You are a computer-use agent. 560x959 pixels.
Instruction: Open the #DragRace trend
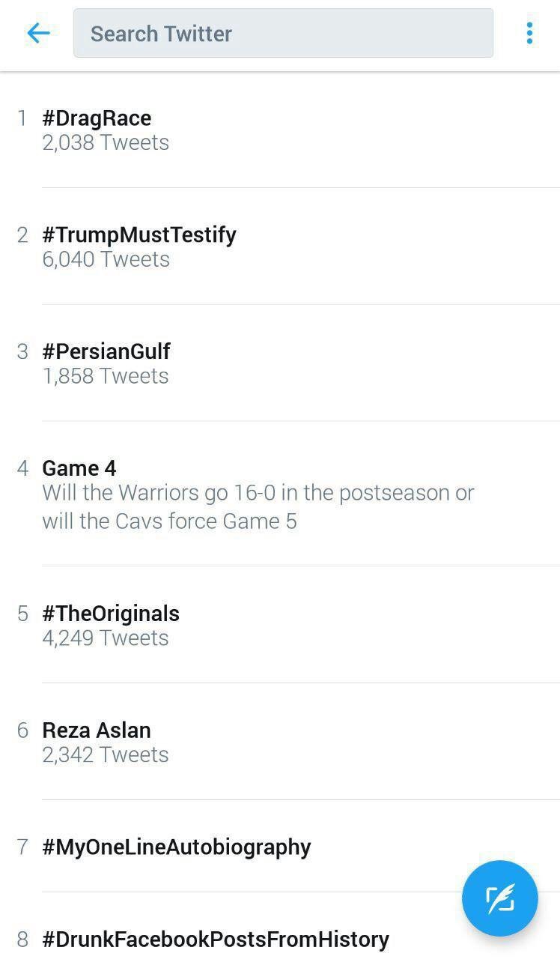[97, 118]
